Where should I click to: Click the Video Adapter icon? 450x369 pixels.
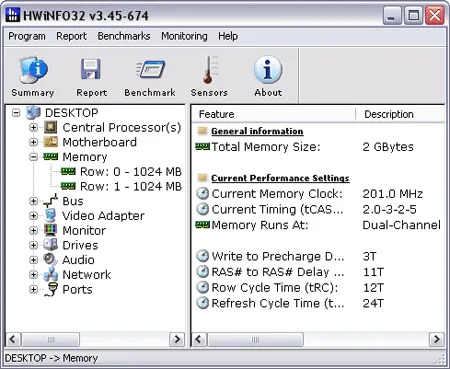tap(51, 215)
